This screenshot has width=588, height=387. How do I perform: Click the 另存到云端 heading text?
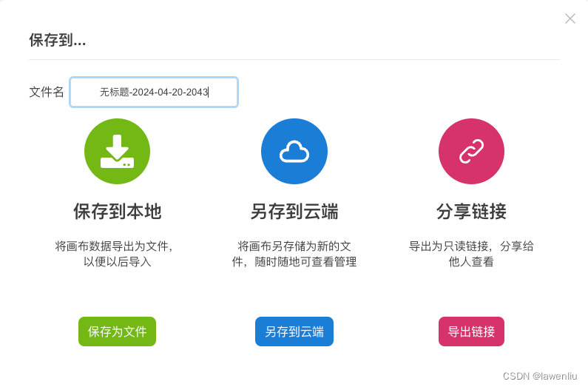294,211
